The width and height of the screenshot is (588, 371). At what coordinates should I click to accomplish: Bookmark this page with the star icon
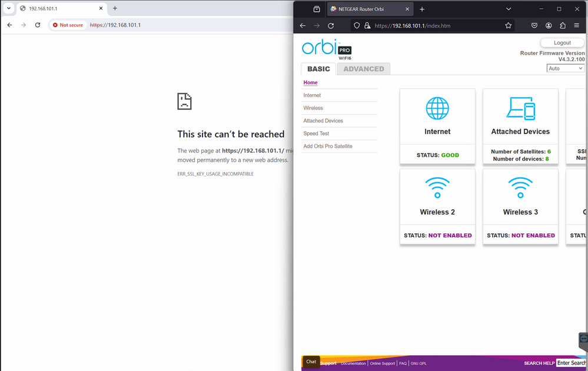[x=508, y=26]
